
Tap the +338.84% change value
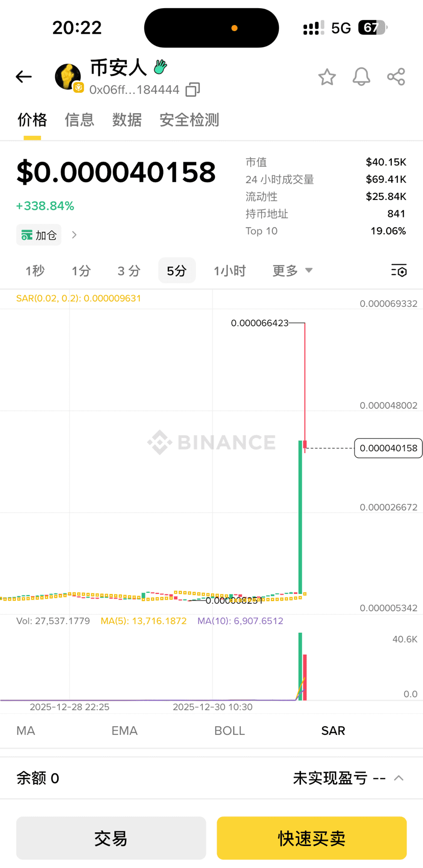click(x=45, y=206)
